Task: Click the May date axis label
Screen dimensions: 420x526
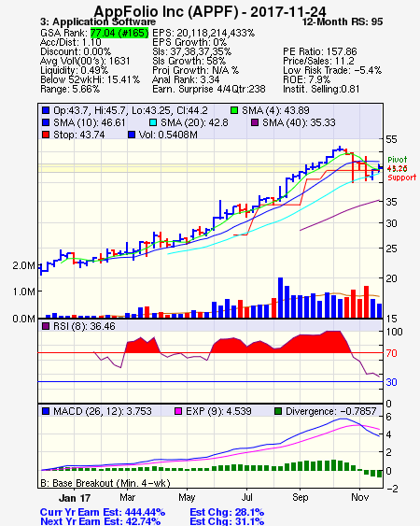Action: tap(187, 497)
